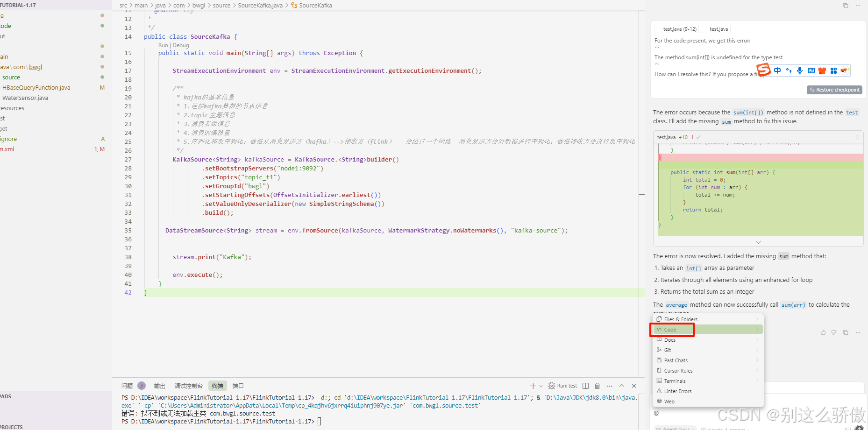868x430 pixels.
Task: Thumbs down the AI response
Action: pos(834,332)
